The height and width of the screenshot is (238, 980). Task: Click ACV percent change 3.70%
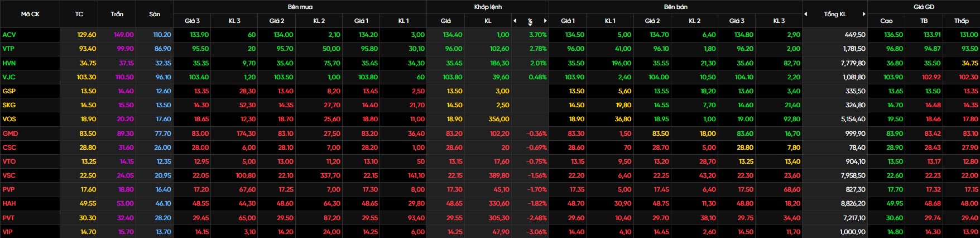(x=538, y=35)
